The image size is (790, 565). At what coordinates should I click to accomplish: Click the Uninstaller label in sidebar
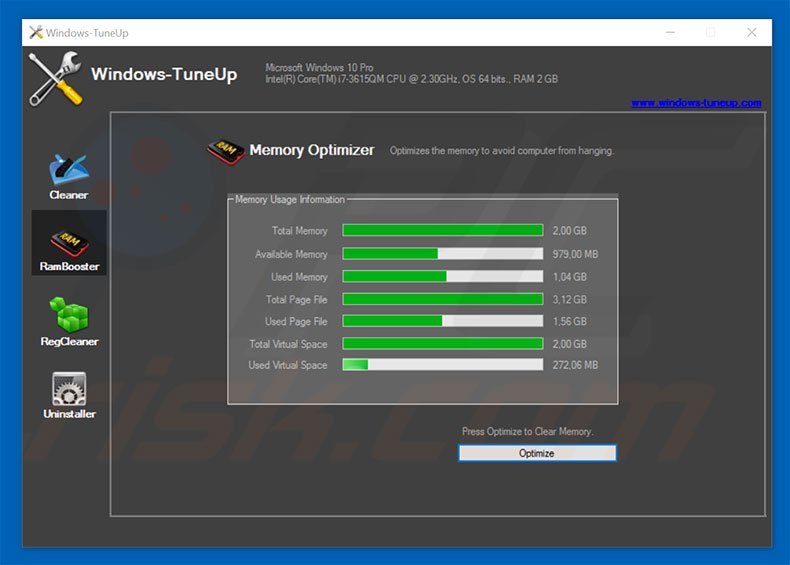tap(69, 414)
